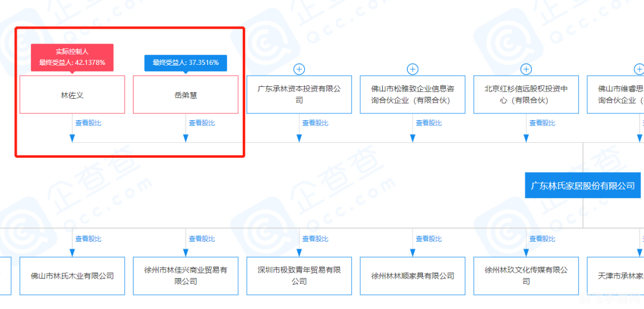Open the partially visible 佛山市维睿思 node
Image resolution: width=644 pixels, height=309 pixels.
point(615,95)
